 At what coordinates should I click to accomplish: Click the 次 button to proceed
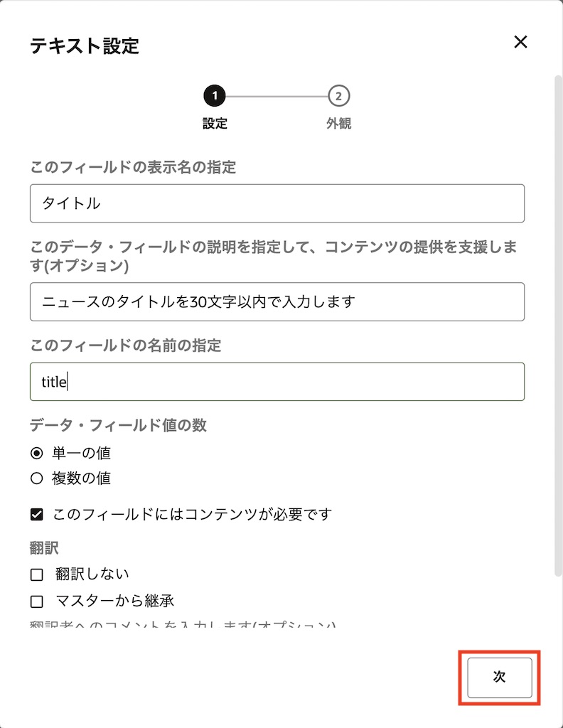[499, 677]
